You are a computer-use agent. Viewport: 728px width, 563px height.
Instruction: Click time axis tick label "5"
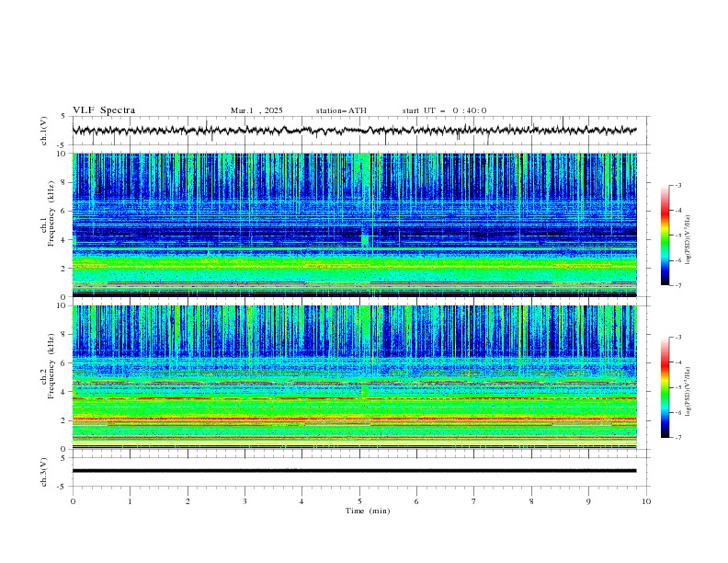click(359, 501)
